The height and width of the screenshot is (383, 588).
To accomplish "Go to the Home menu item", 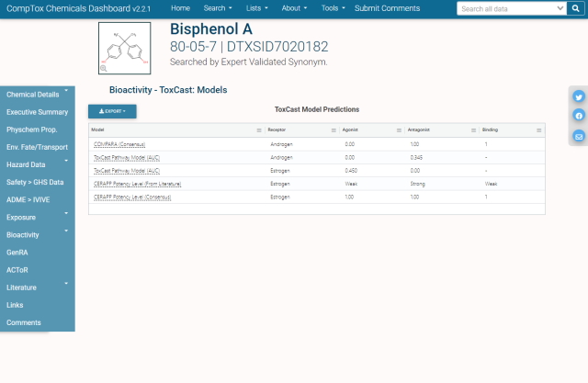I will 180,8.
